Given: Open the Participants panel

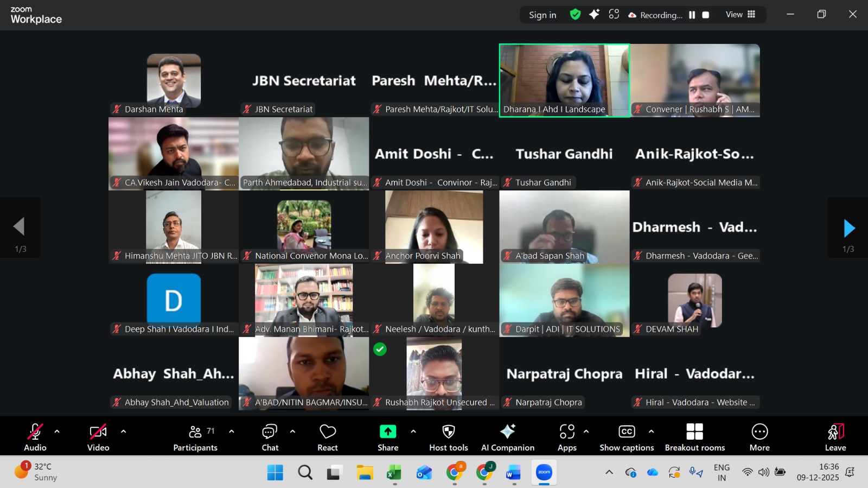Looking at the screenshot, I should [x=195, y=438].
